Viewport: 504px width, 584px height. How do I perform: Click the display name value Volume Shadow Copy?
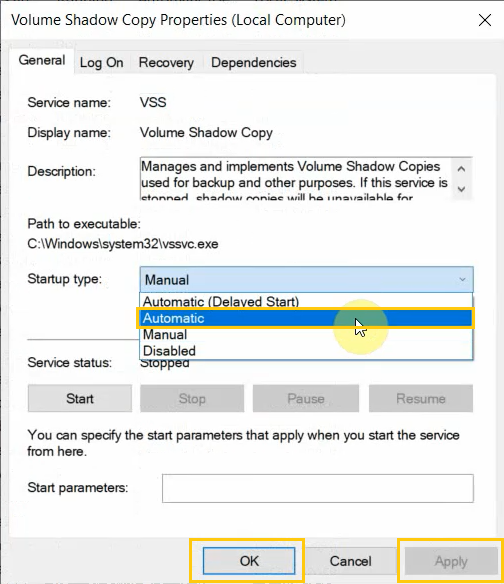[x=206, y=133]
